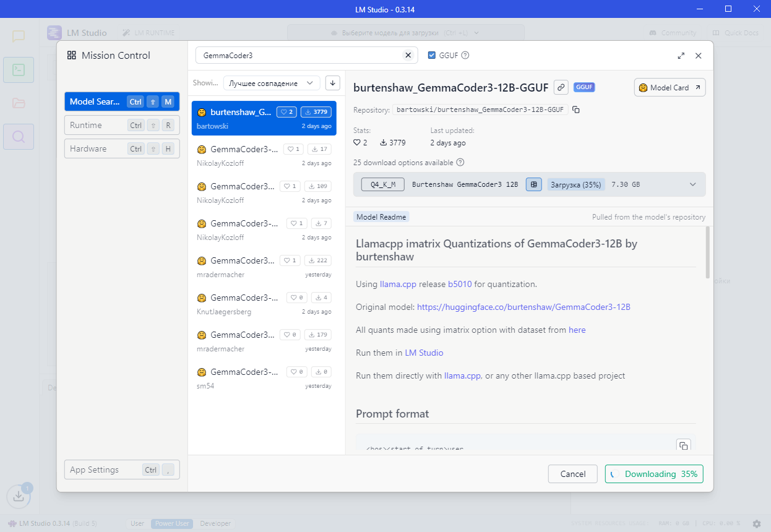Open huggingface GemmaCoder3-12B original model link
The width and height of the screenshot is (771, 532).
[523, 307]
